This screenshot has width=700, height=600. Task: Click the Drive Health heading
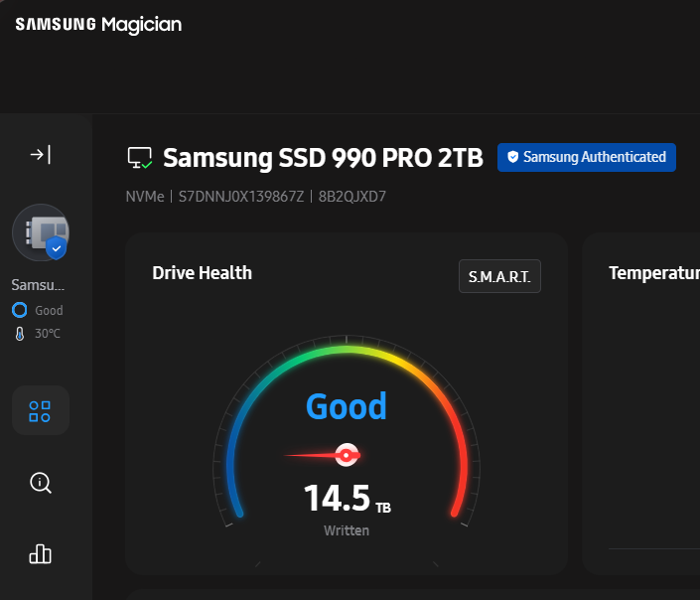click(x=202, y=273)
